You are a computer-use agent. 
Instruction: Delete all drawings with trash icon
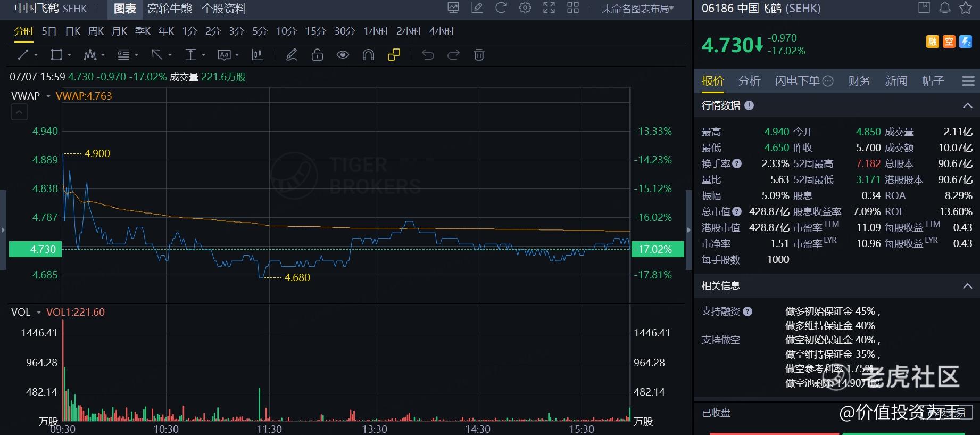[479, 55]
